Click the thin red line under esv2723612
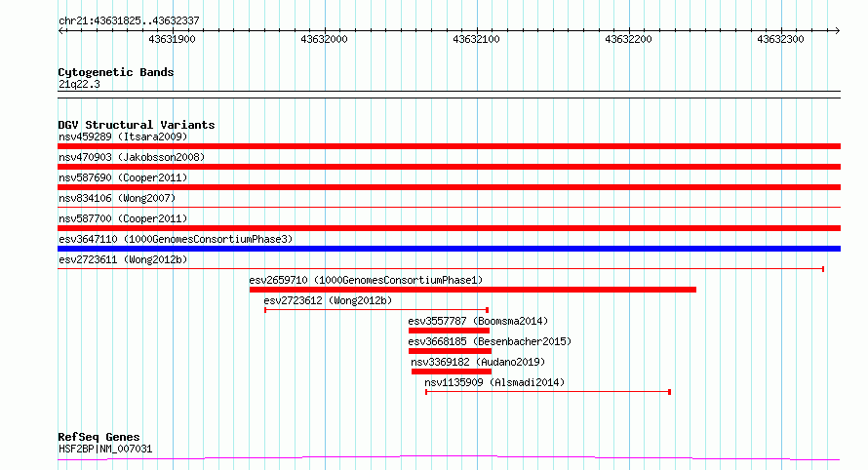This screenshot has height=470, width=868. tap(376, 310)
